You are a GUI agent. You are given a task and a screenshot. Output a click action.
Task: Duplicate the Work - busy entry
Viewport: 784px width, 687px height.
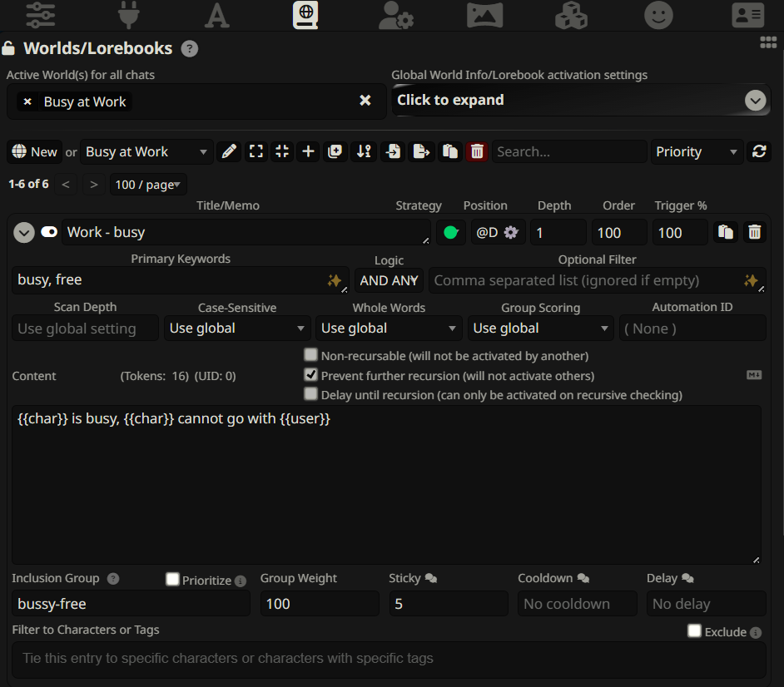(726, 233)
